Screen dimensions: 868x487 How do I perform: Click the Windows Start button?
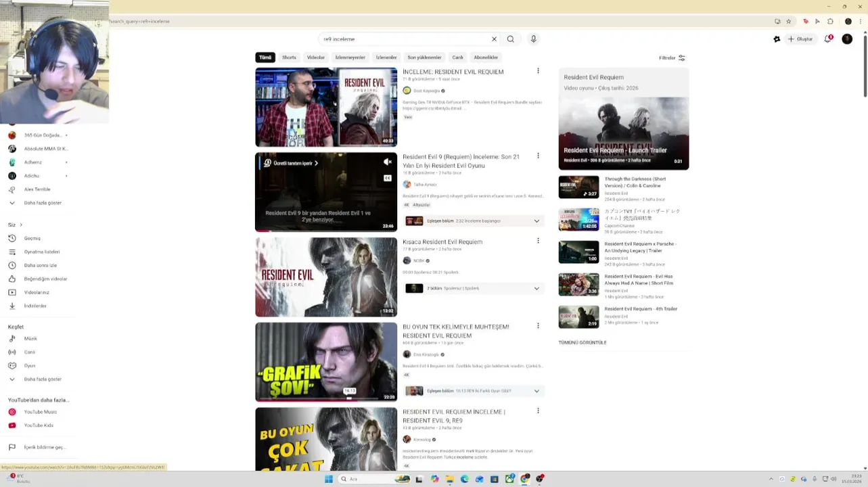[329, 479]
